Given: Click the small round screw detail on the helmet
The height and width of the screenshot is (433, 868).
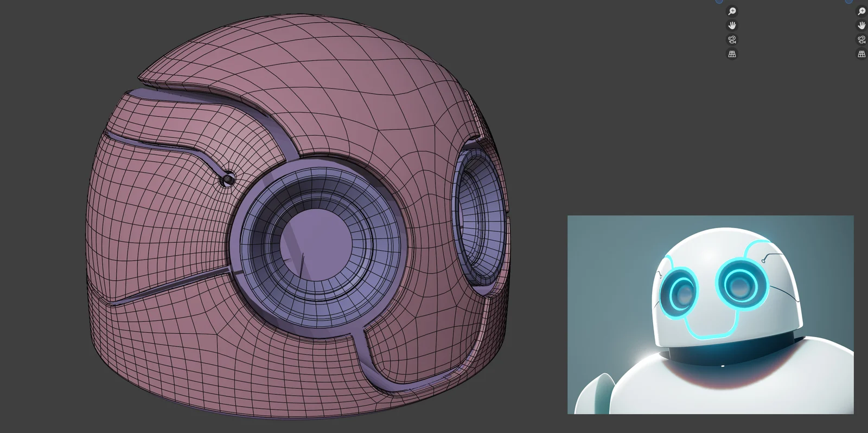Looking at the screenshot, I should (228, 178).
